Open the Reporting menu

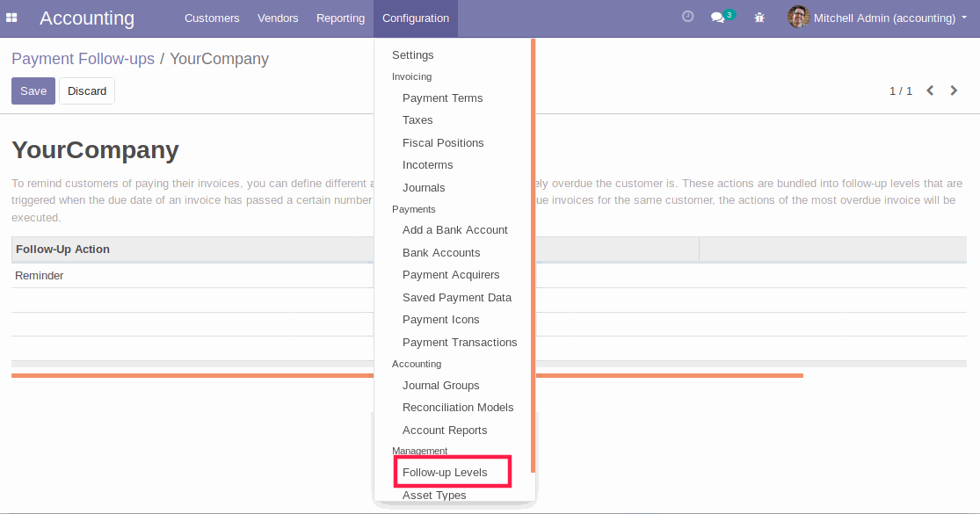click(x=341, y=18)
